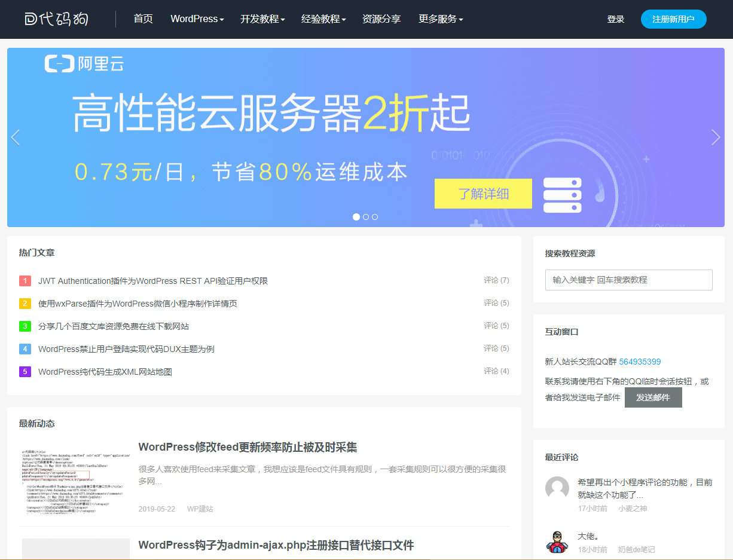Click the 注册新用户 button

click(x=674, y=19)
